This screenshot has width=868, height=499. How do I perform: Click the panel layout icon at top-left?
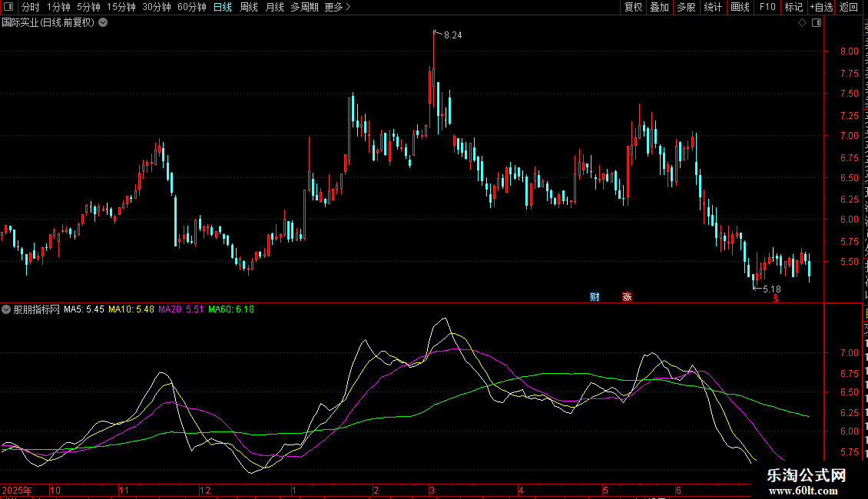[x=8, y=7]
